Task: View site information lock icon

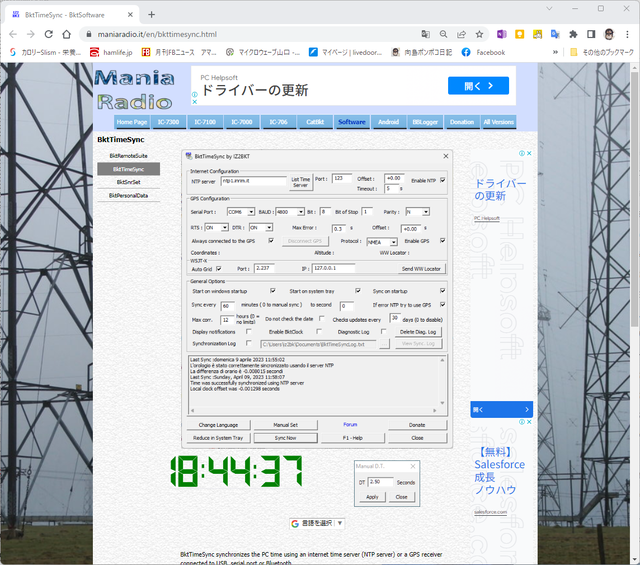Action: [x=89, y=34]
